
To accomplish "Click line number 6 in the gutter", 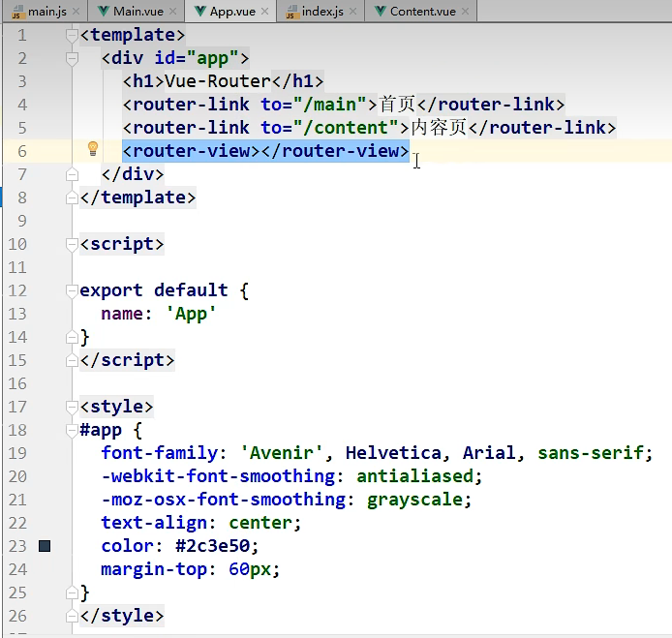I will pyautogui.click(x=22, y=151).
